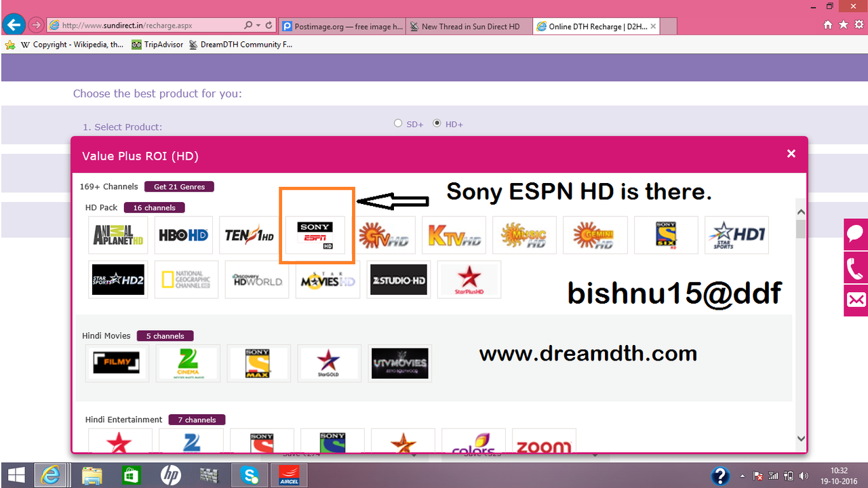
Task: Switch to the Postimage.org tab
Action: (342, 26)
